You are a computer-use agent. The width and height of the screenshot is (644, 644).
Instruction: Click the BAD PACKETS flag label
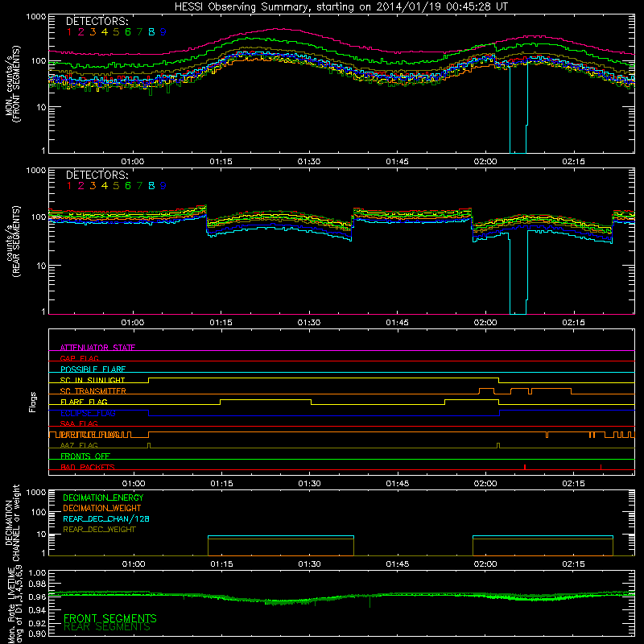click(88, 467)
